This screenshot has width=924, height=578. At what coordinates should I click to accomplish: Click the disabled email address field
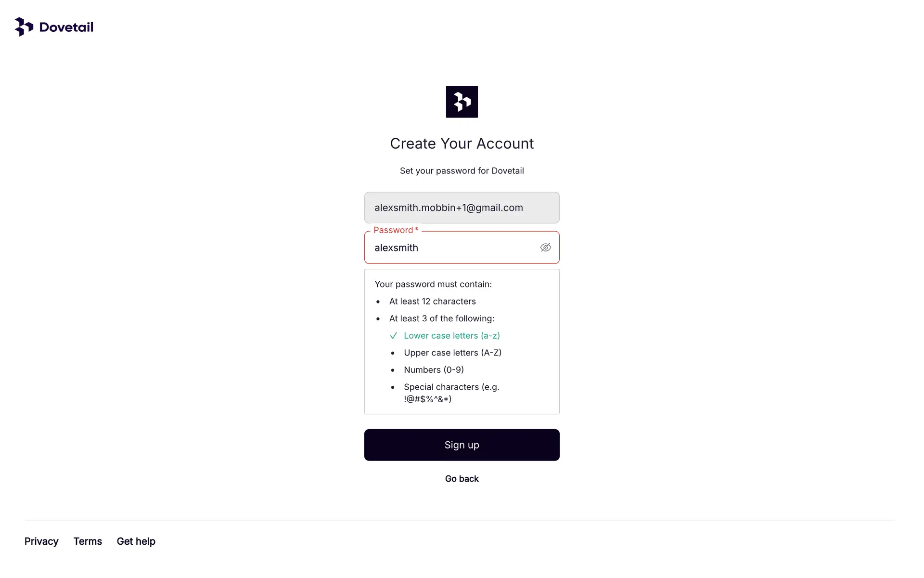[x=462, y=208]
